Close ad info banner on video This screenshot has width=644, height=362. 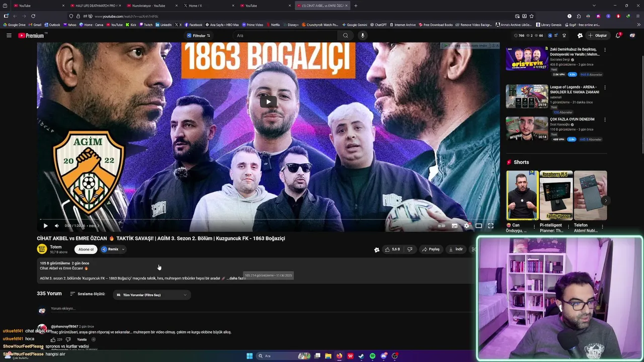coord(497,46)
